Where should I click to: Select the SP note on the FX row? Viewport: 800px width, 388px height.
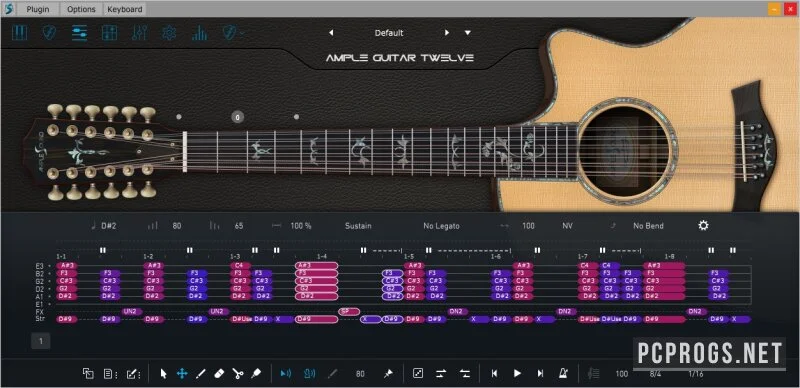349,311
